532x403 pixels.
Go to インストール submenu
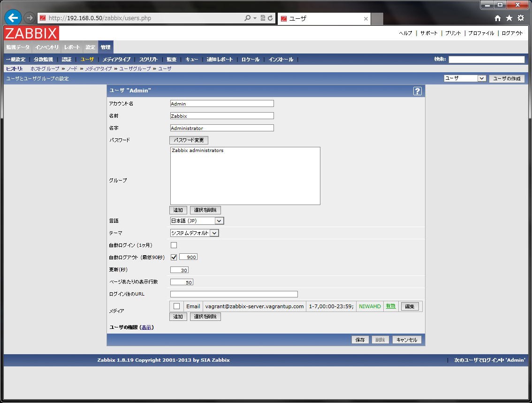pyautogui.click(x=281, y=60)
